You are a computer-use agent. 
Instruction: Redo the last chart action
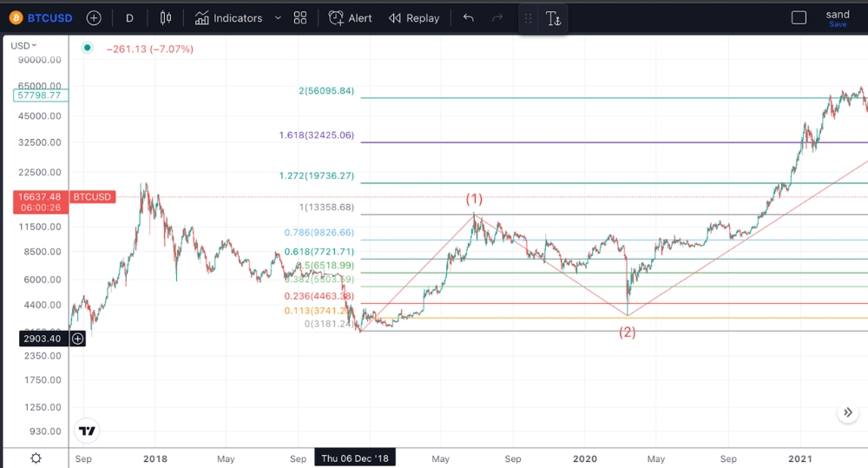coord(497,18)
